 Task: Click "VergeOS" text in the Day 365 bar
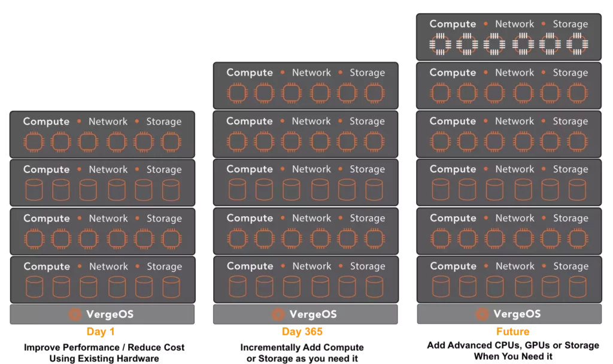[x=313, y=314]
